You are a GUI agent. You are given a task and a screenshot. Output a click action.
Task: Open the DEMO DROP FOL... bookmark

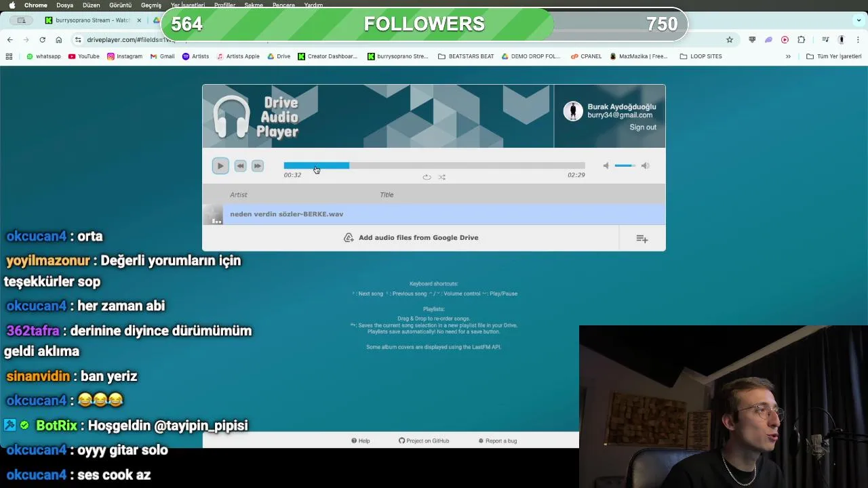coord(531,56)
